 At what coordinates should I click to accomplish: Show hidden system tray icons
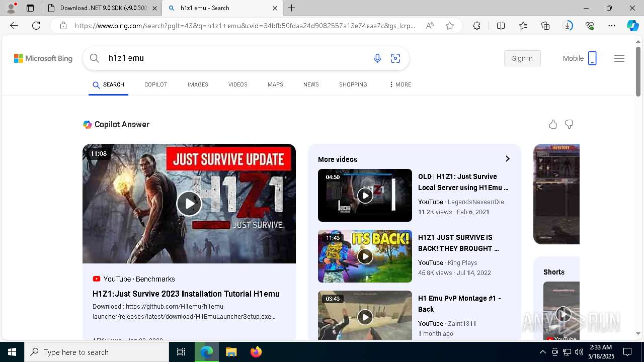(542, 352)
